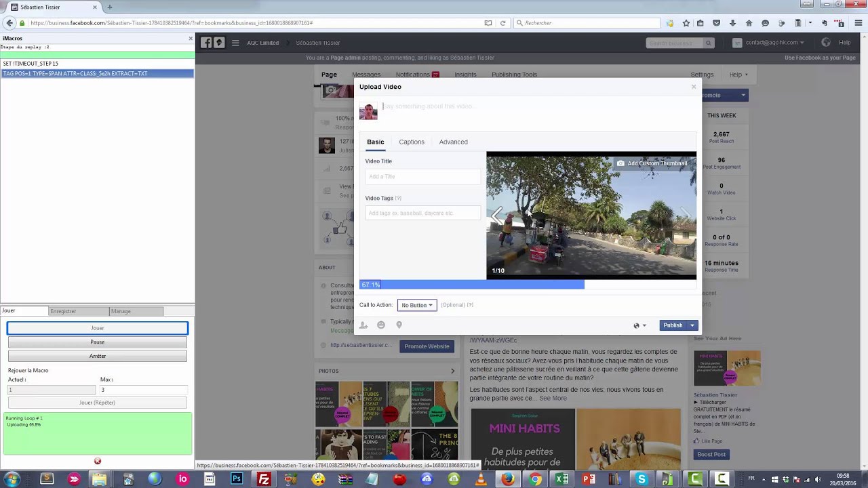Click the Video Tags help [?] link
Viewport: 868px width, 488px height.
398,198
